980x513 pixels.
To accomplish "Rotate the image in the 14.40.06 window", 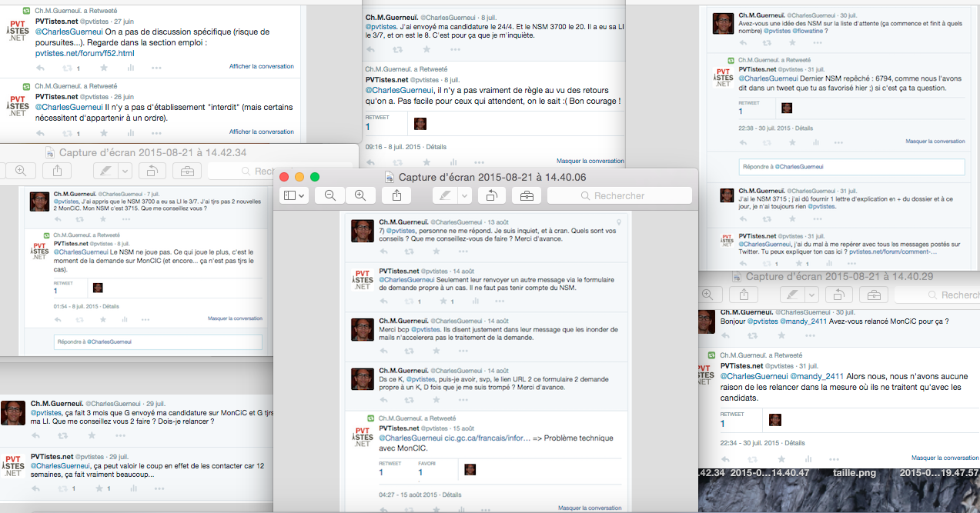I will 490,196.
